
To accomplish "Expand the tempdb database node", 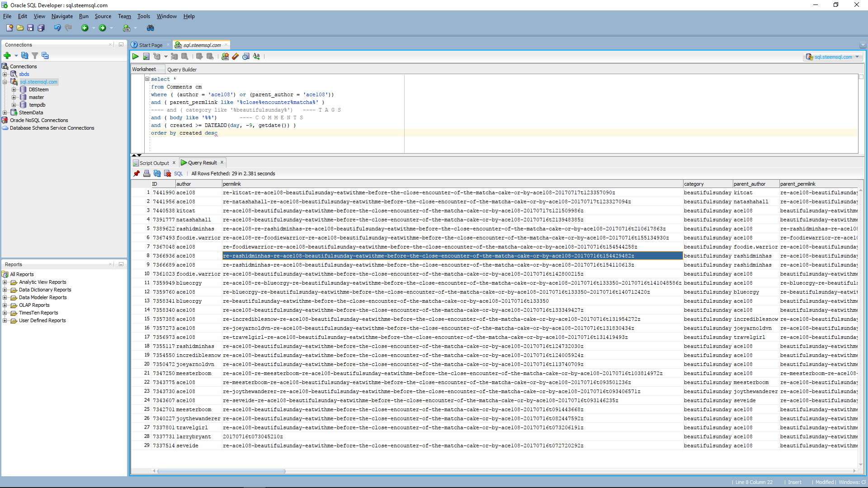I will click(x=14, y=105).
